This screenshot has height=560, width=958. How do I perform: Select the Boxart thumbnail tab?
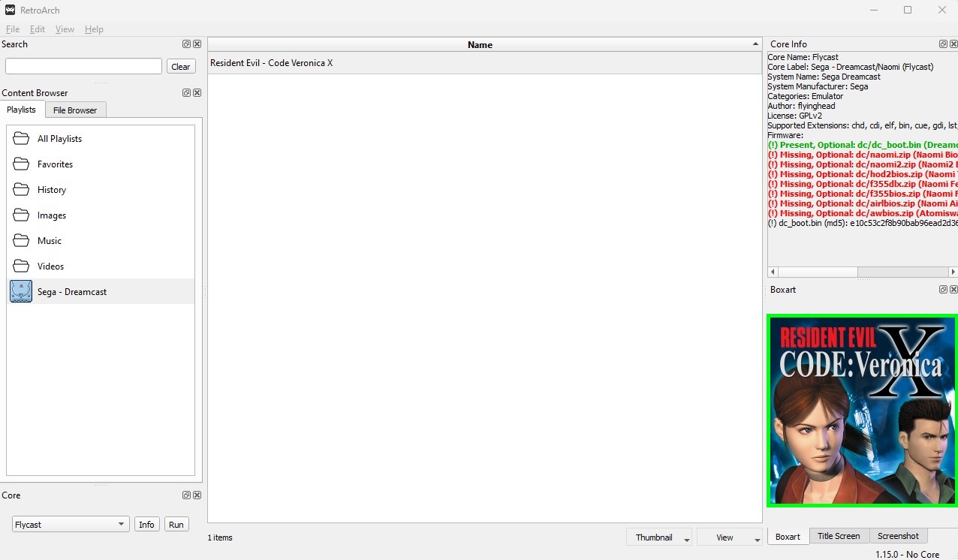point(788,537)
